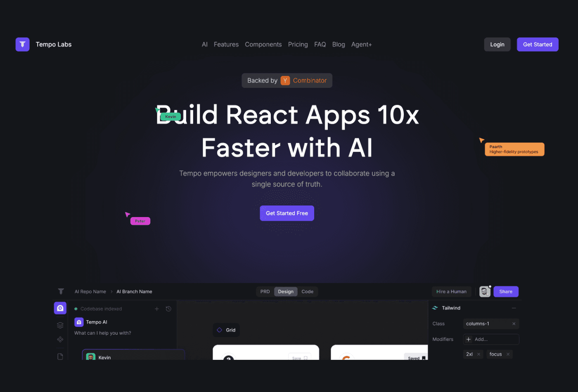Click the Modifiers label in Tailwind panel
Viewport: 578px width, 392px height.
pyautogui.click(x=443, y=340)
